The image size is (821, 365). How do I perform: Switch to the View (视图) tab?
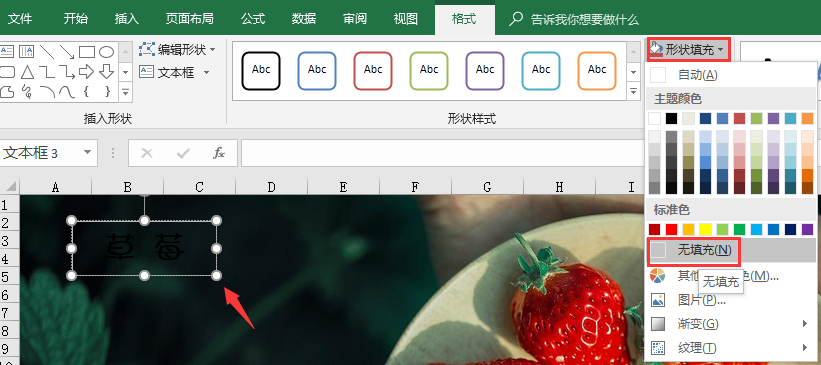coord(406,19)
